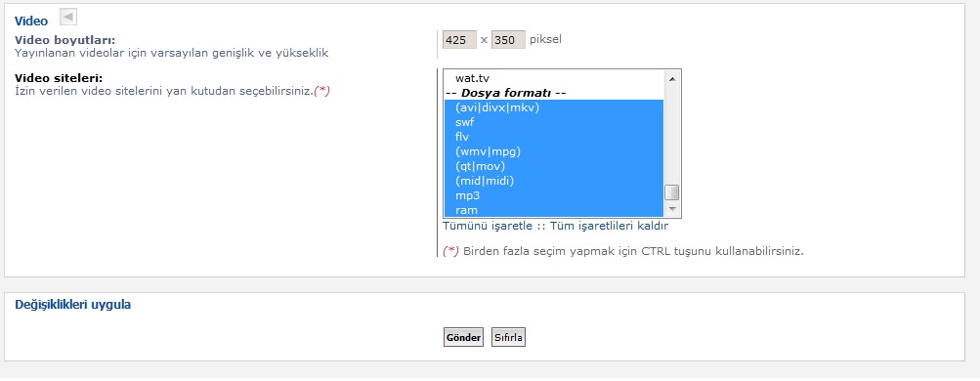Select the (wmv|mpg) format option
This screenshot has height=381, width=980.
pyautogui.click(x=554, y=151)
